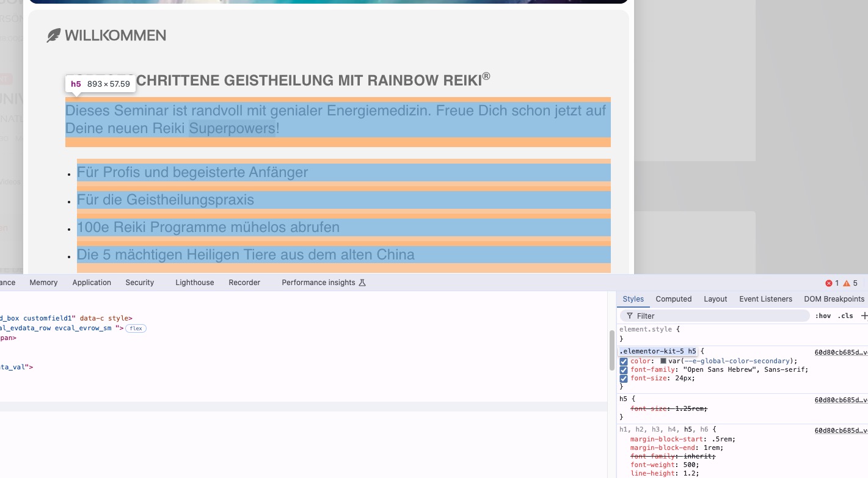Click the struck-through font-family: inherit declaration

[x=673, y=456]
